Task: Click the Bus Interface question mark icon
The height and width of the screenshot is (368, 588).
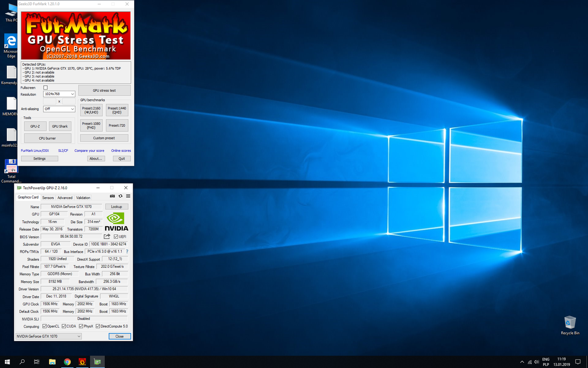Action: 127,252
